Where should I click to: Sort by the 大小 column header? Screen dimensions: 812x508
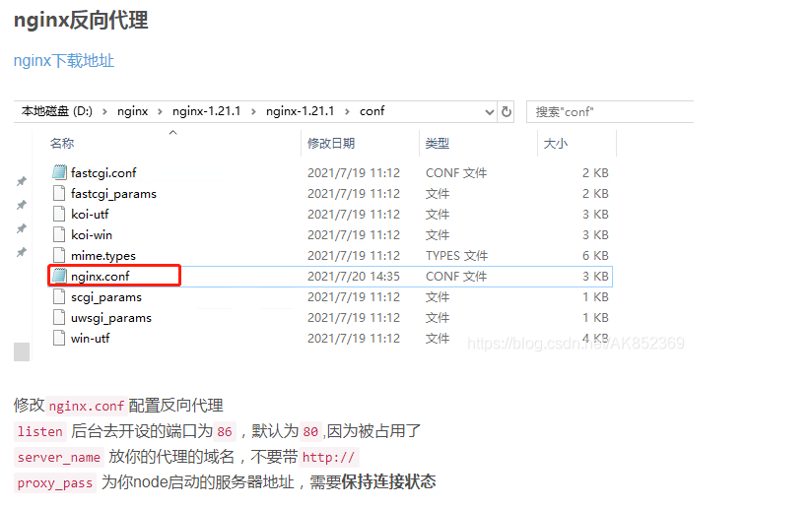point(556,144)
